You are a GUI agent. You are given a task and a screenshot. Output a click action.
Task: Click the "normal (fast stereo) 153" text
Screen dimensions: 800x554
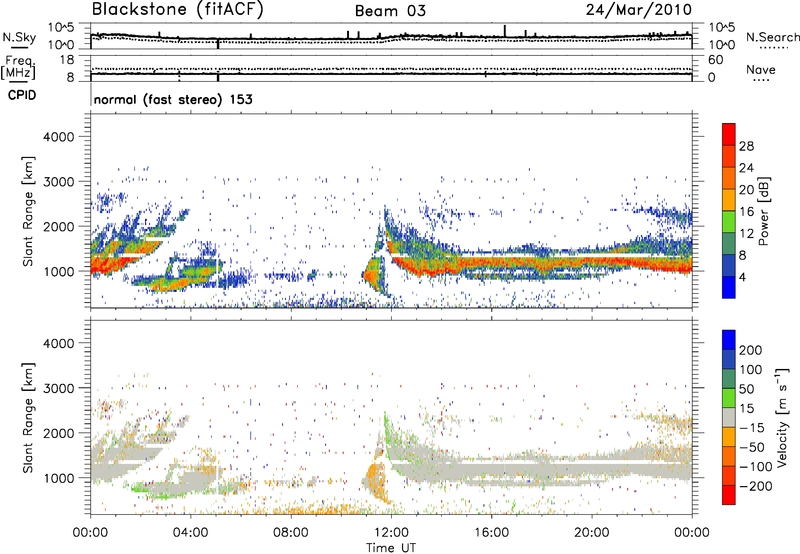pos(173,100)
